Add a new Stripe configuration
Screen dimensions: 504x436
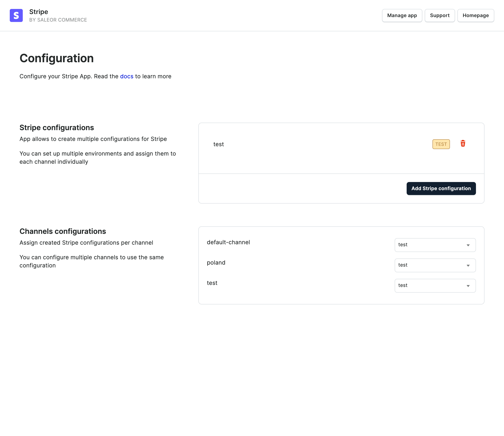[x=441, y=188]
